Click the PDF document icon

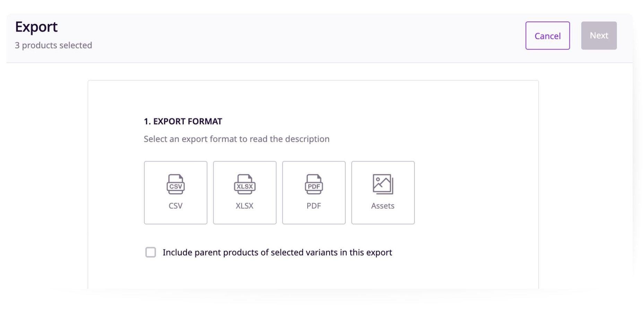pos(314,185)
